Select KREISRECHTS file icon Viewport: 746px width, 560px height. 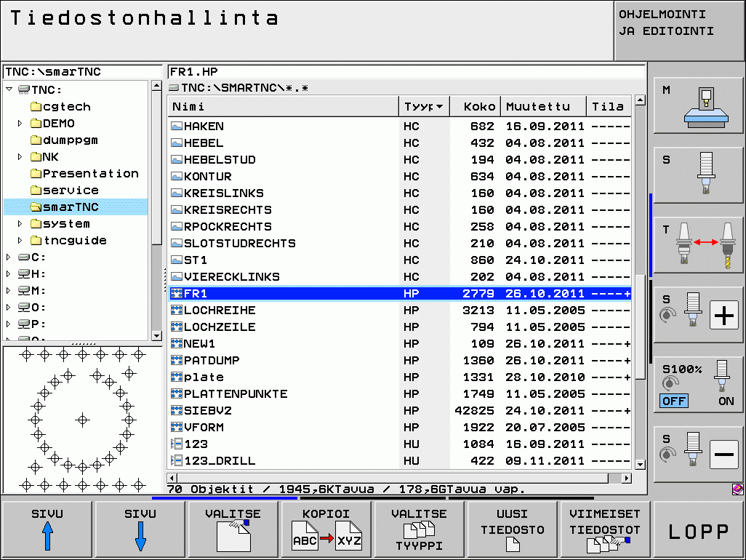pyautogui.click(x=177, y=210)
